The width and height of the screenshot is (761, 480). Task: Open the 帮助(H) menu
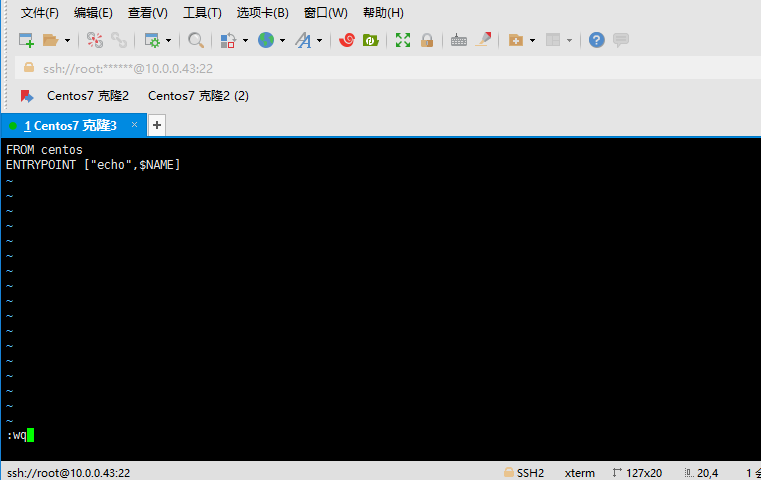pyautogui.click(x=383, y=13)
